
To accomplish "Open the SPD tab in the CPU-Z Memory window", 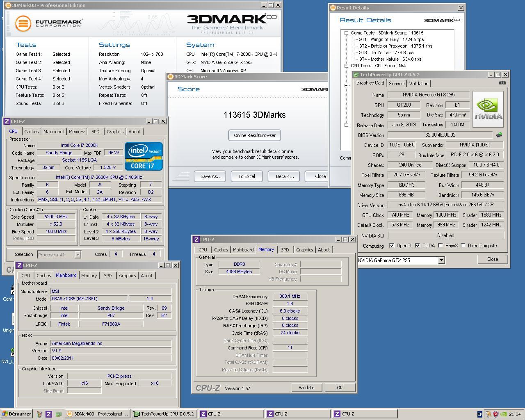I will [285, 250].
